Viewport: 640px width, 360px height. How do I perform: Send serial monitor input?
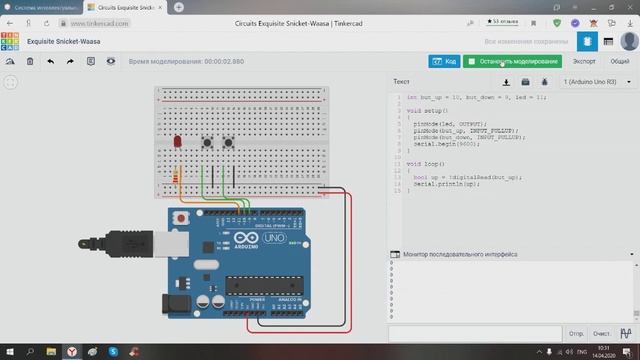click(576, 333)
